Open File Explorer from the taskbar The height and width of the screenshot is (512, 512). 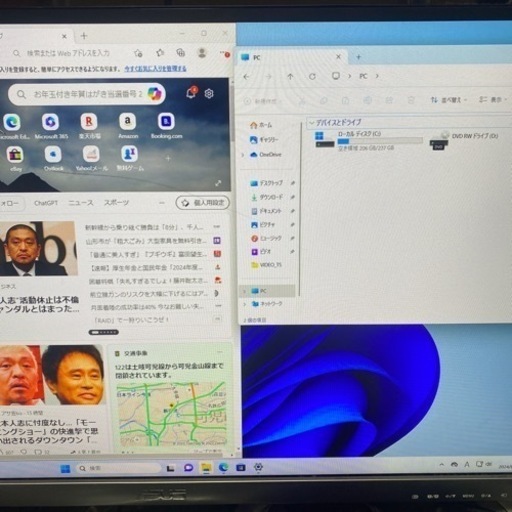[x=206, y=468]
